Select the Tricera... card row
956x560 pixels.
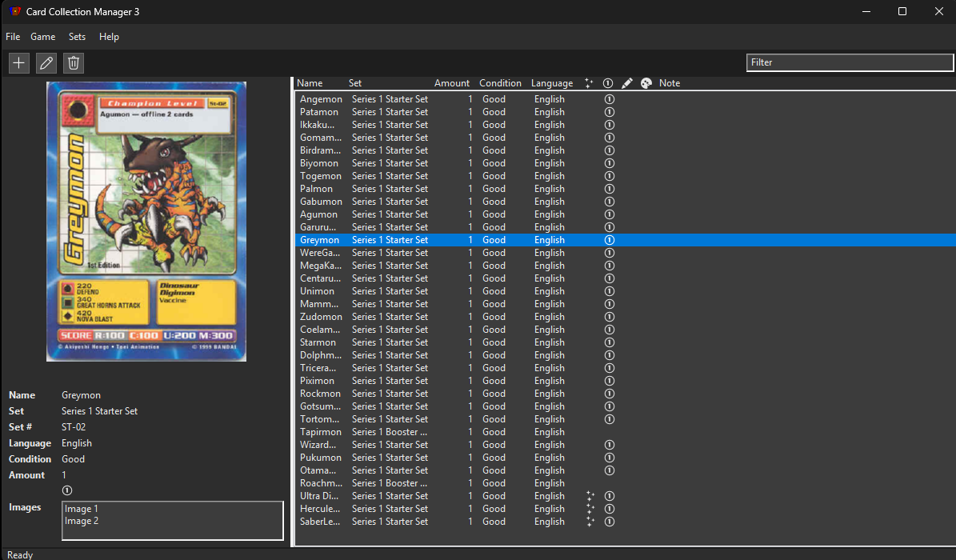click(625, 368)
